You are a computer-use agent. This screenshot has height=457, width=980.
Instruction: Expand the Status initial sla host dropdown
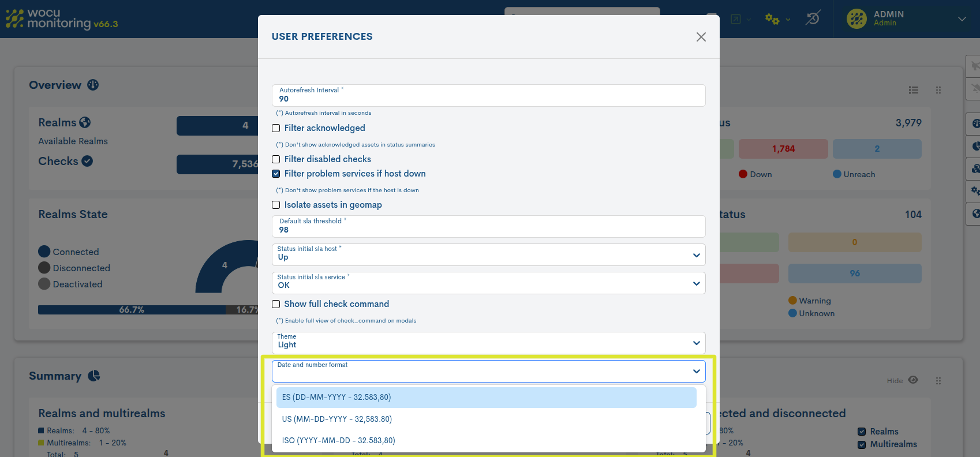(x=488, y=254)
